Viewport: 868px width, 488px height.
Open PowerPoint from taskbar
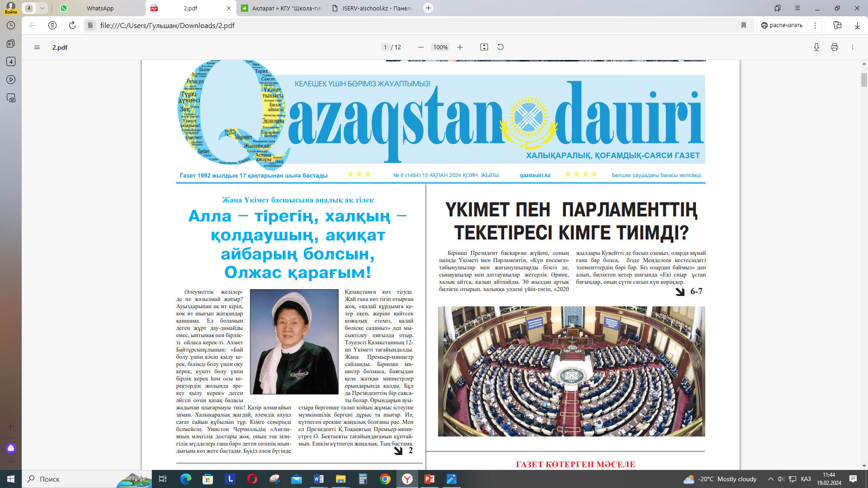(429, 479)
